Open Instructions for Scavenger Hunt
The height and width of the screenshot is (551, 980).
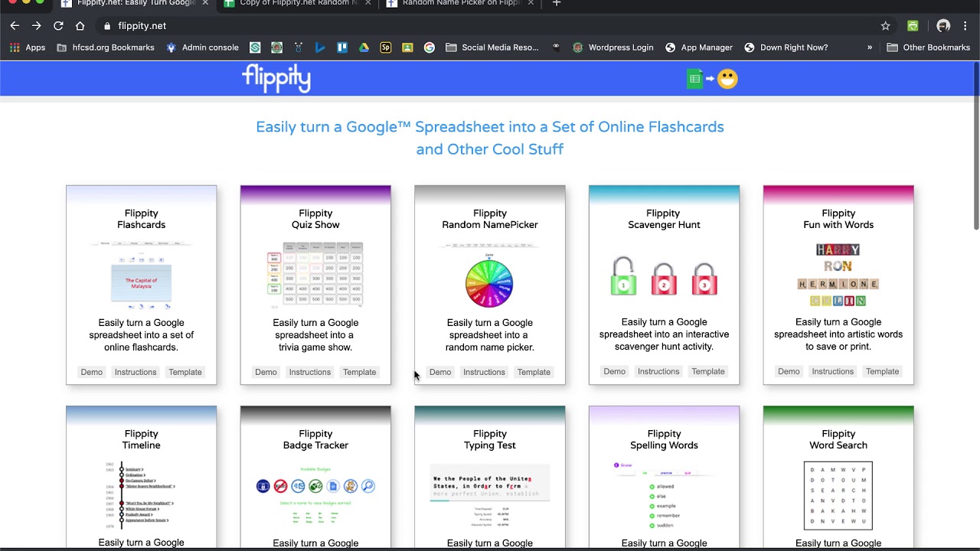click(658, 371)
